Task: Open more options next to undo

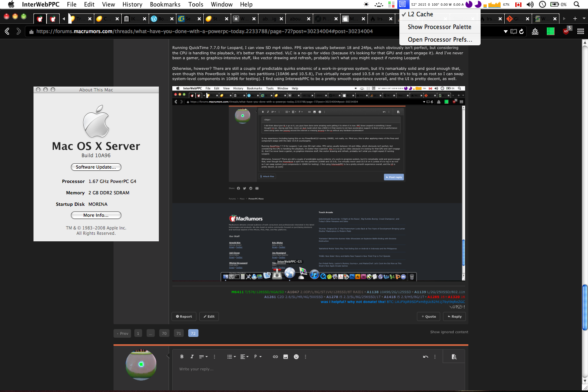Action: tap(435, 356)
